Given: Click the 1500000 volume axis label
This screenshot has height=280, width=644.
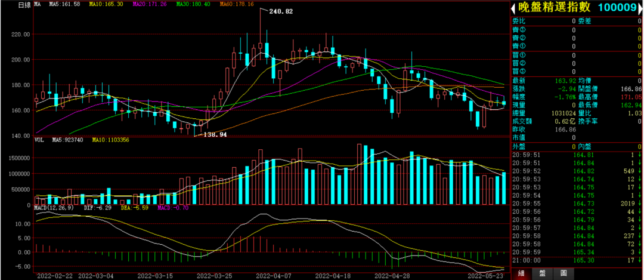Looking at the screenshot, I should [x=19, y=158].
